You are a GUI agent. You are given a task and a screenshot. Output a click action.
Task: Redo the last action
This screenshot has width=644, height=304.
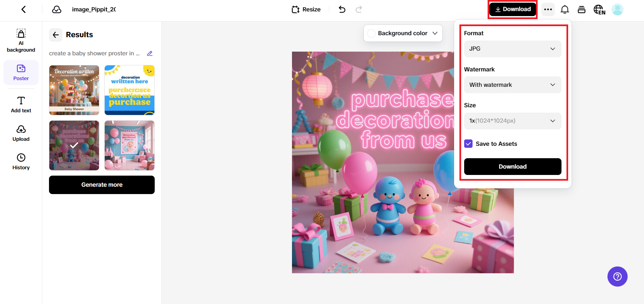[x=359, y=9]
